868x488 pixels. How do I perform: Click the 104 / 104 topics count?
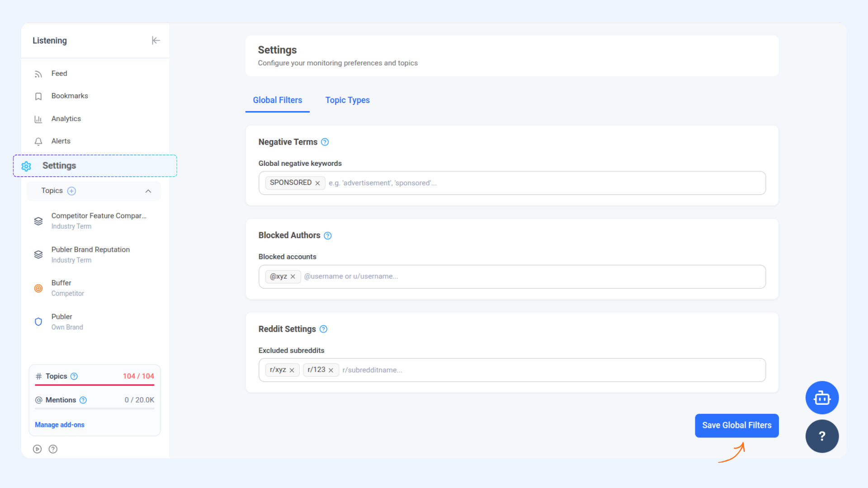[x=138, y=376]
